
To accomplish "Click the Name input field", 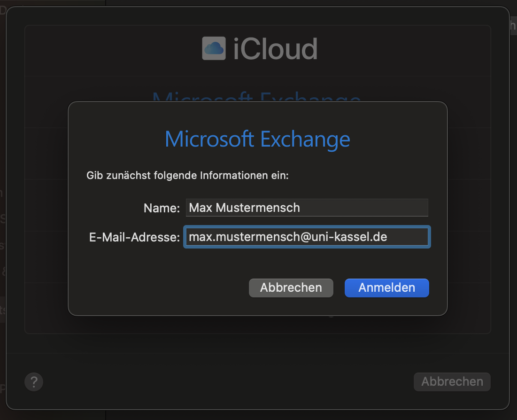I will pyautogui.click(x=307, y=208).
